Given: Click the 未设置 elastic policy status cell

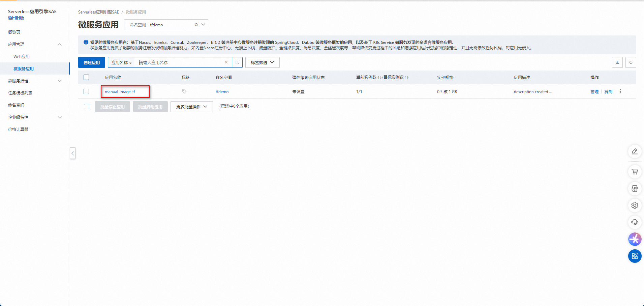Looking at the screenshot, I should tap(298, 92).
